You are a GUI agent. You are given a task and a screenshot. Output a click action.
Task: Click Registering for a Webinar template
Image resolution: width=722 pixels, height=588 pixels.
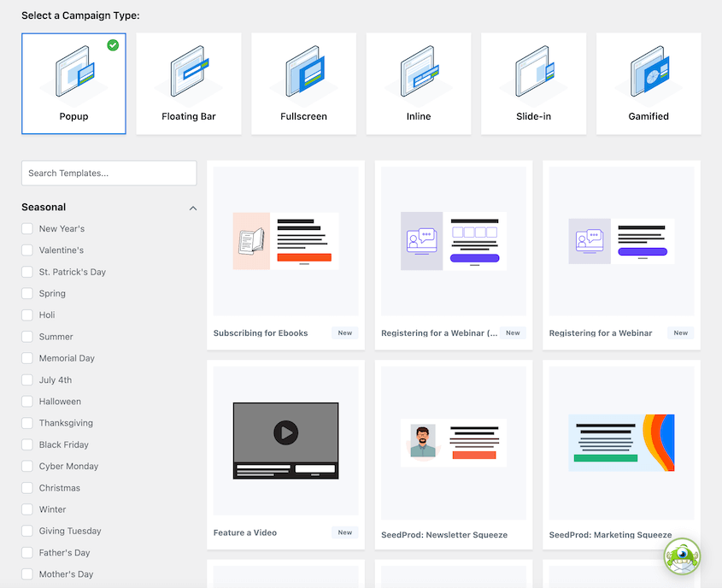pyautogui.click(x=621, y=248)
